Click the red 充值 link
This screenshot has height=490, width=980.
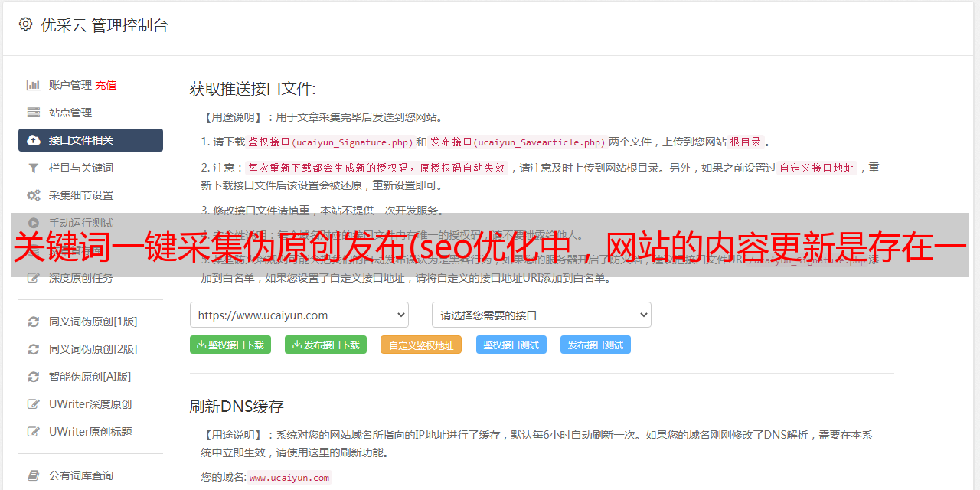pos(106,85)
